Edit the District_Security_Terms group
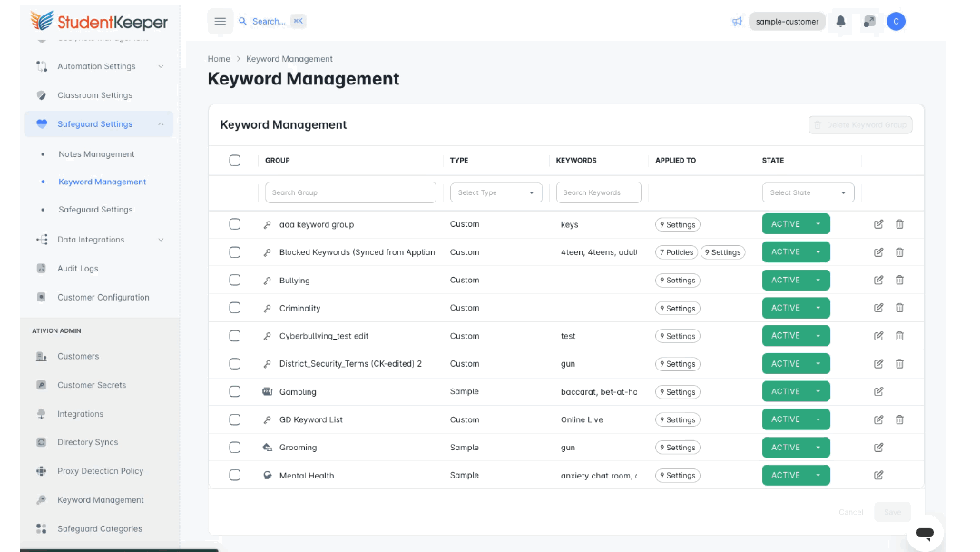The width and height of the screenshot is (980, 552). point(878,364)
